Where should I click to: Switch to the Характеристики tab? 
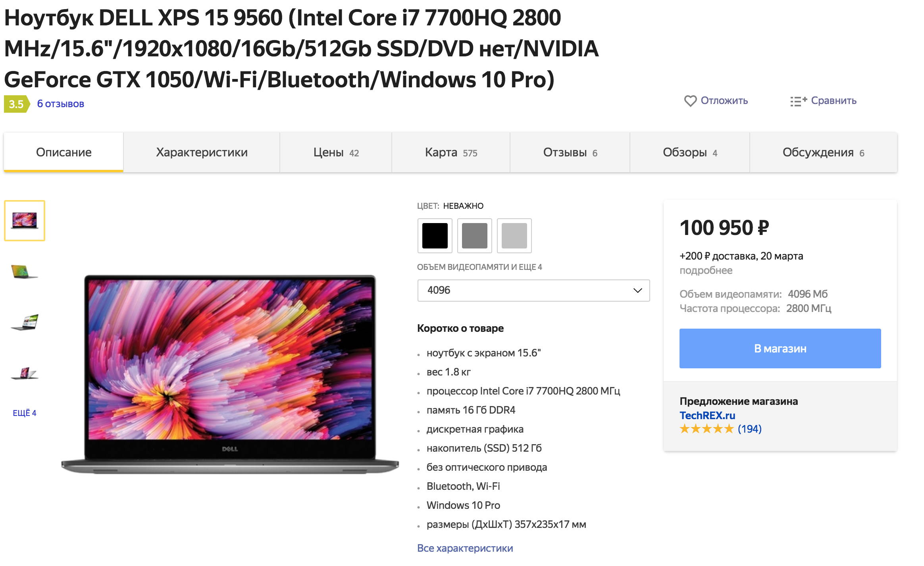click(202, 152)
